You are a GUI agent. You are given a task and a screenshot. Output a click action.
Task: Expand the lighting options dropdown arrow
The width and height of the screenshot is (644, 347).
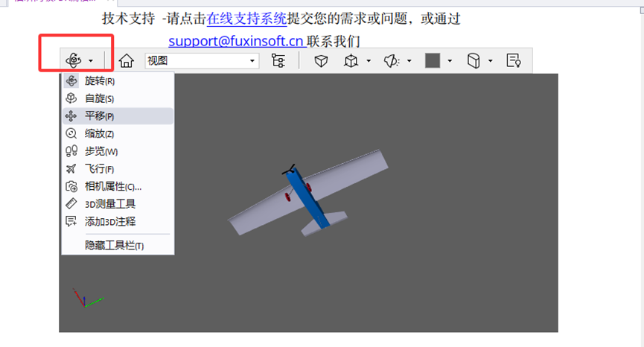pos(409,61)
